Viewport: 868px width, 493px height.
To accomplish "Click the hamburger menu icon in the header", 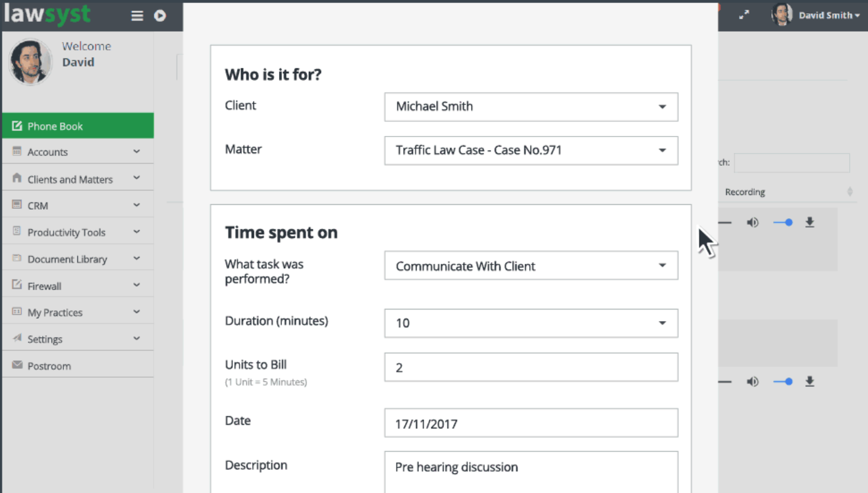I will pos(137,16).
